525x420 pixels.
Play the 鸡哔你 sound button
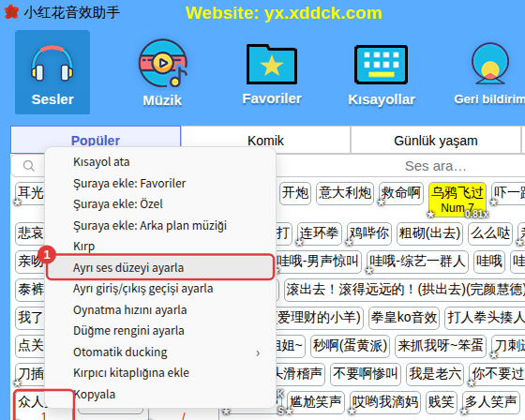369,233
